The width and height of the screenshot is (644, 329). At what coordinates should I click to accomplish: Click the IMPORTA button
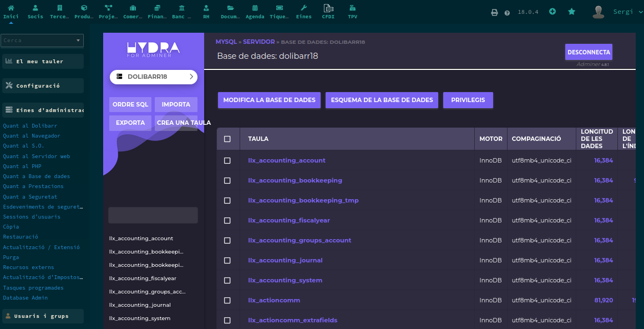point(176,105)
